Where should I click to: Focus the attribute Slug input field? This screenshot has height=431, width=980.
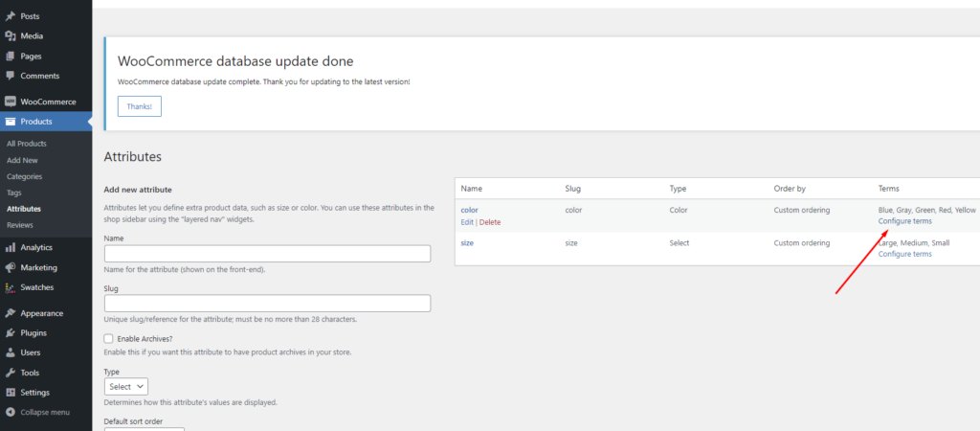tap(268, 304)
